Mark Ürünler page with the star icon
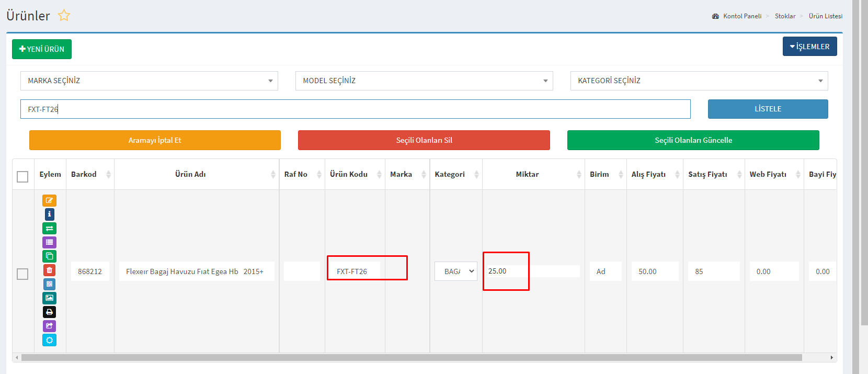Viewport: 868px width, 374px height. (x=64, y=16)
